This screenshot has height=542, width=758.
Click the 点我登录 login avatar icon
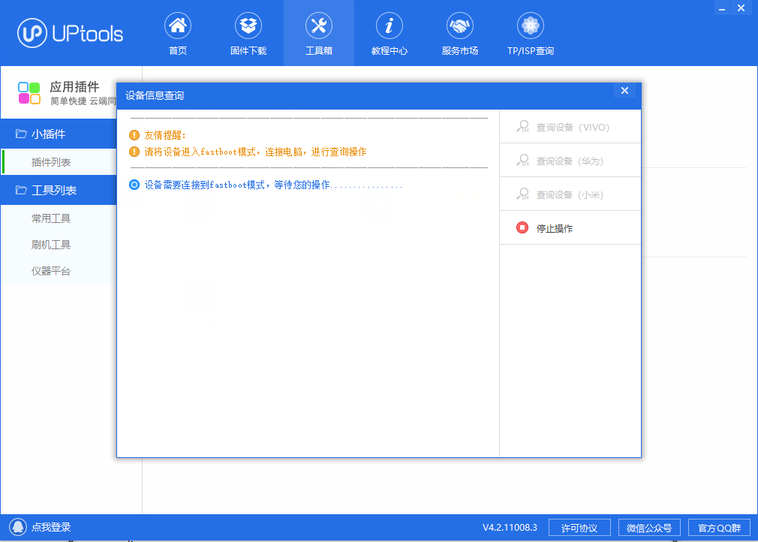tap(18, 527)
